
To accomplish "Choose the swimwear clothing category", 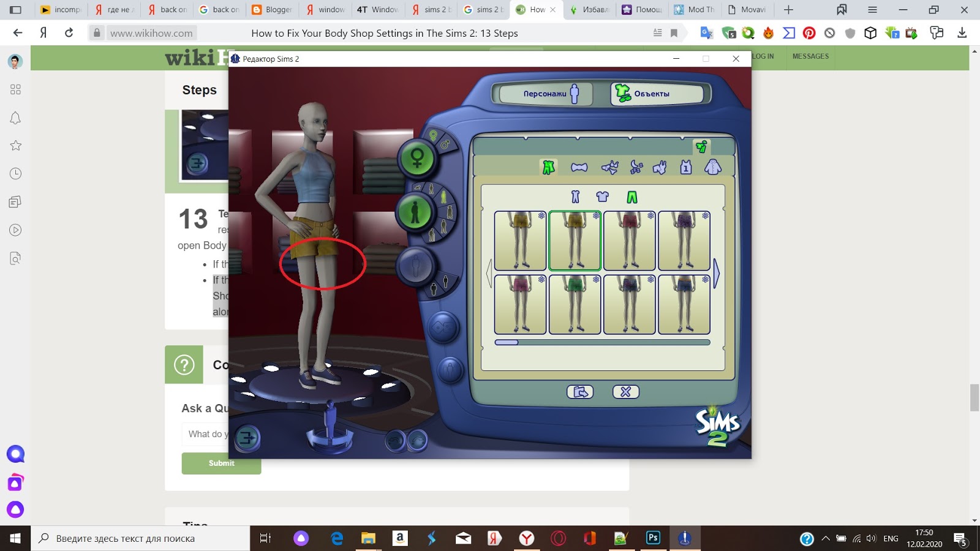I will click(660, 167).
